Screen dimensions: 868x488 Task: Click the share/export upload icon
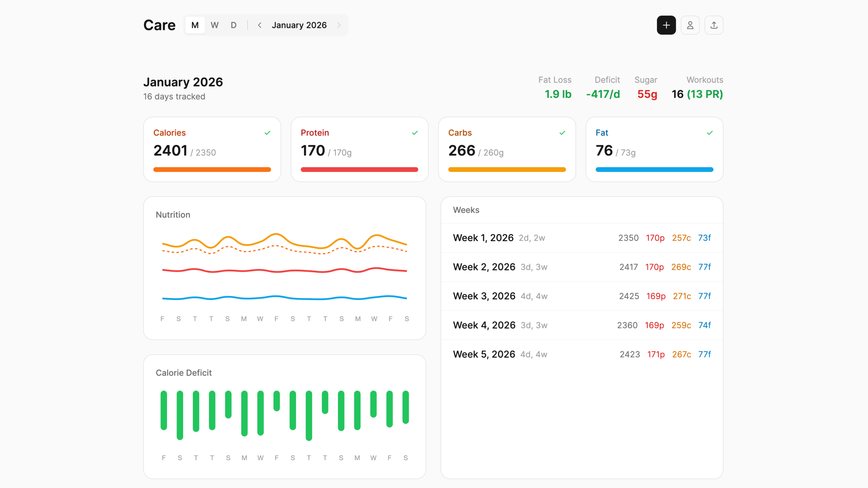pos(714,25)
